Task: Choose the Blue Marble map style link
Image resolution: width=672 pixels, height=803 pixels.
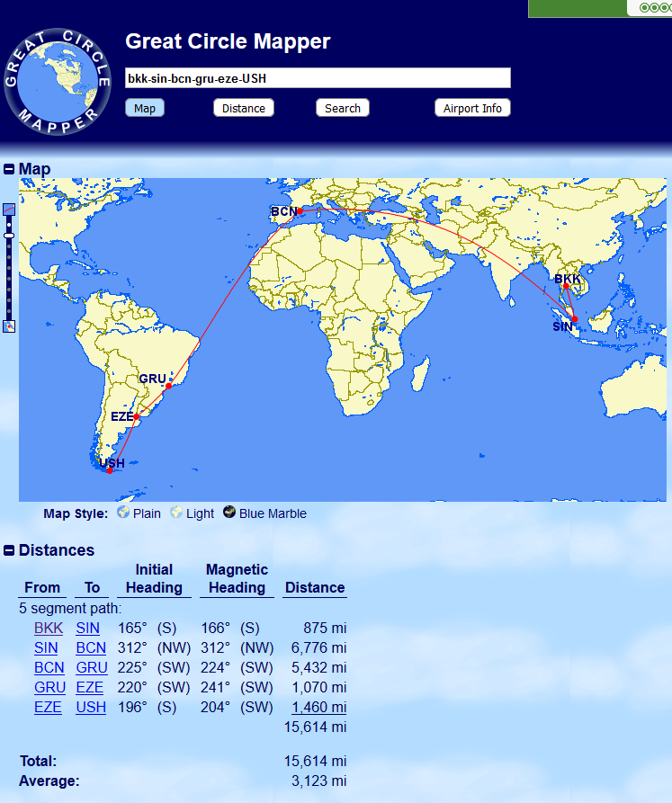Action: click(273, 513)
